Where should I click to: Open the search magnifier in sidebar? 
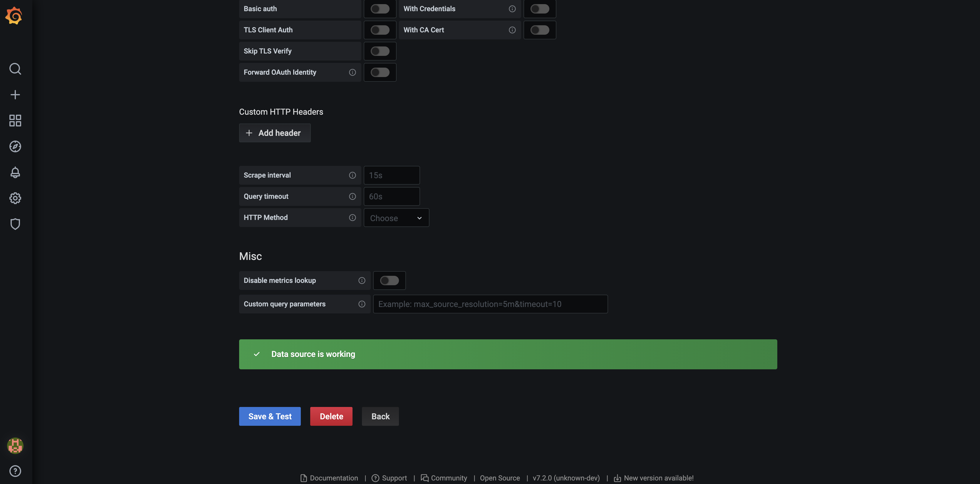15,69
